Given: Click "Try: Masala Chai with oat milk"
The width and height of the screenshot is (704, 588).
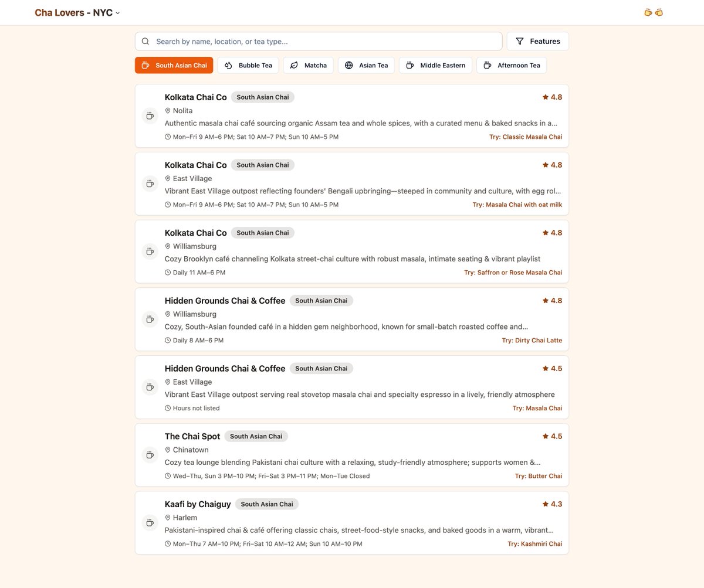Looking at the screenshot, I should click(517, 205).
